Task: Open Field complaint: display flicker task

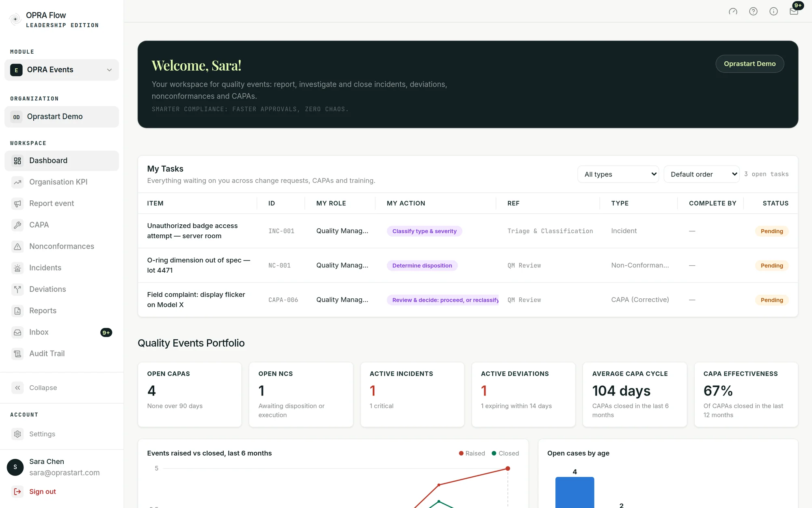Action: pyautogui.click(x=196, y=300)
